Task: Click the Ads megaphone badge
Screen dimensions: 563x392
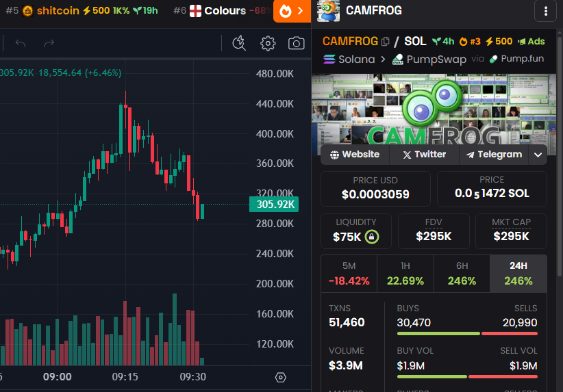Action: click(531, 42)
